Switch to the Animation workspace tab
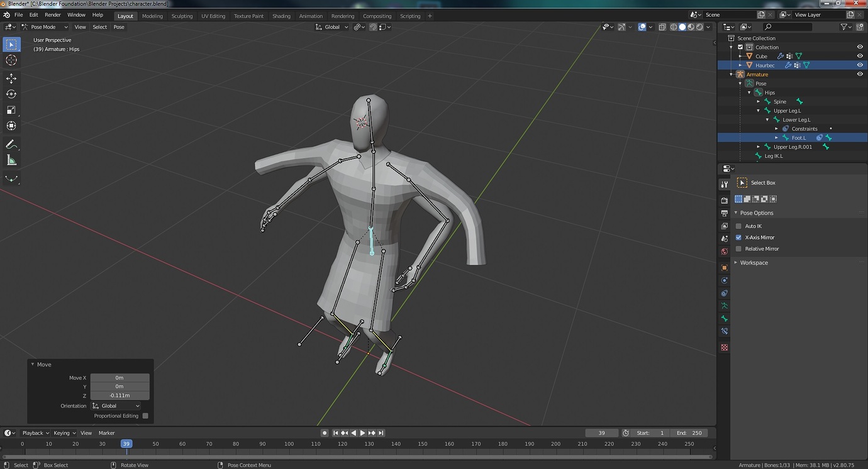Image resolution: width=868 pixels, height=469 pixels. (311, 16)
